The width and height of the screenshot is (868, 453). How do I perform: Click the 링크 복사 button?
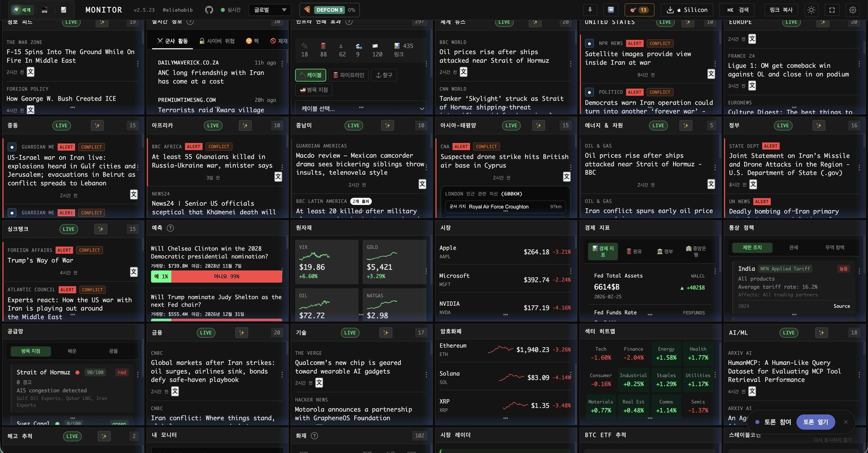coord(781,10)
